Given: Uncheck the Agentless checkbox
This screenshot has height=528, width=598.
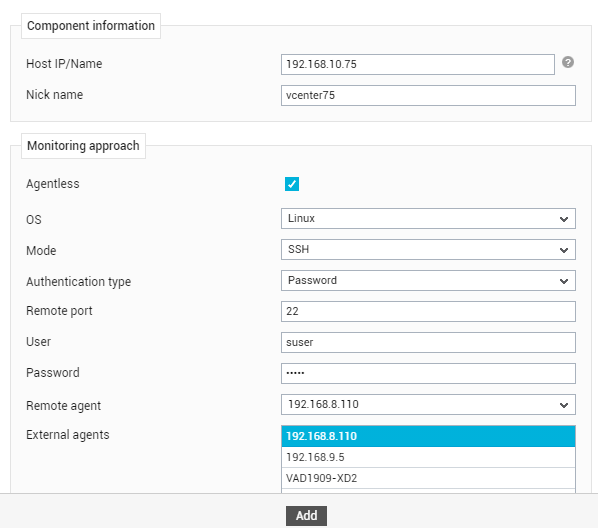Looking at the screenshot, I should tap(292, 184).
